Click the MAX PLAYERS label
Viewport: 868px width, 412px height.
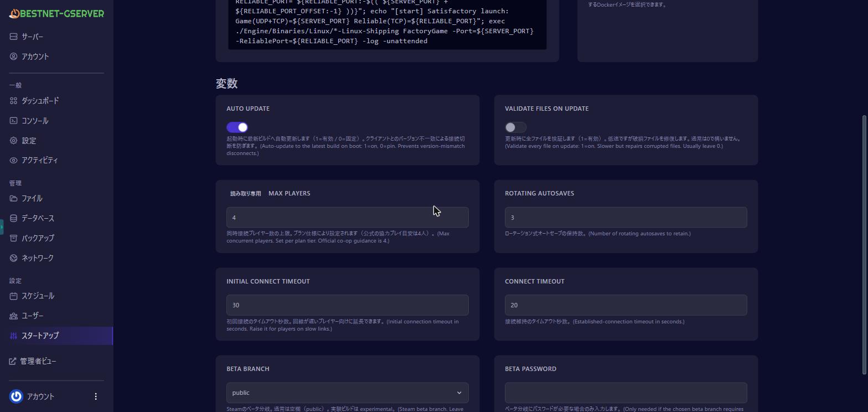click(x=289, y=193)
